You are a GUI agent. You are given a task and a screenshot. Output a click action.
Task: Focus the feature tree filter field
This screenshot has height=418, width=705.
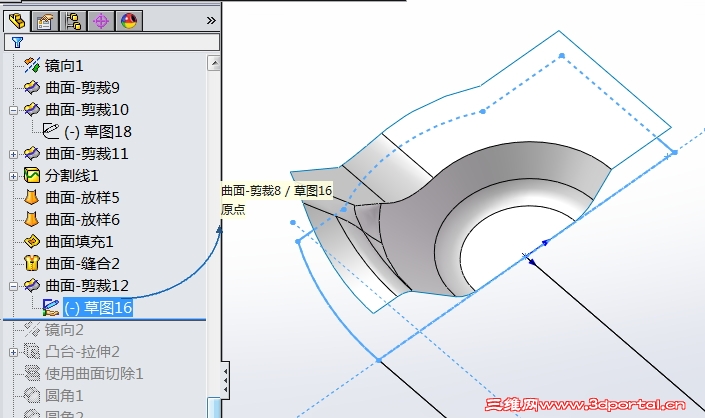112,42
